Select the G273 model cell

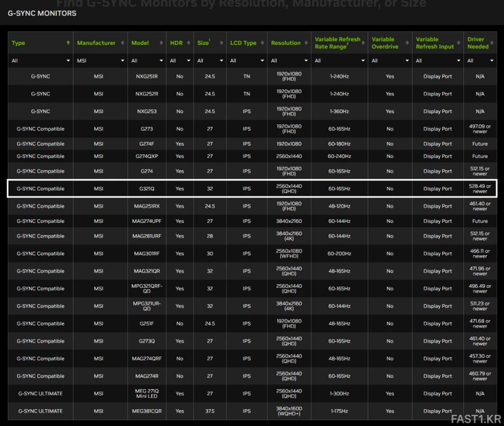pos(147,129)
